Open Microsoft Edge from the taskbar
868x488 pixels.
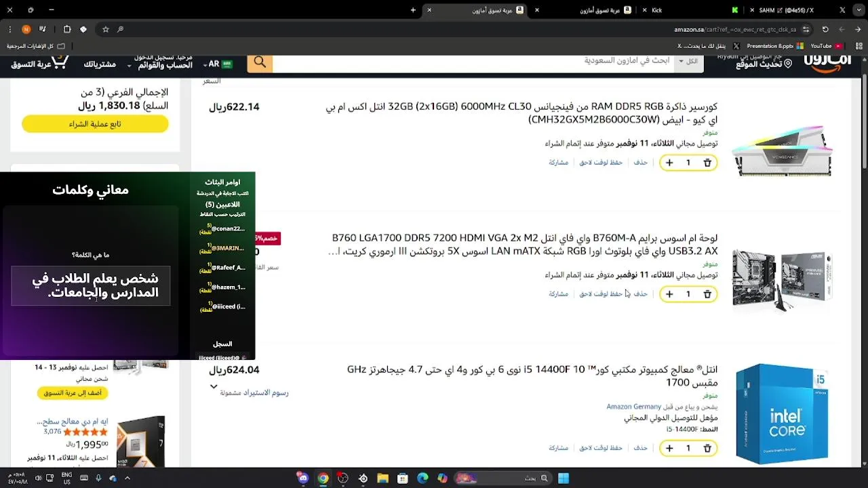coord(422,478)
